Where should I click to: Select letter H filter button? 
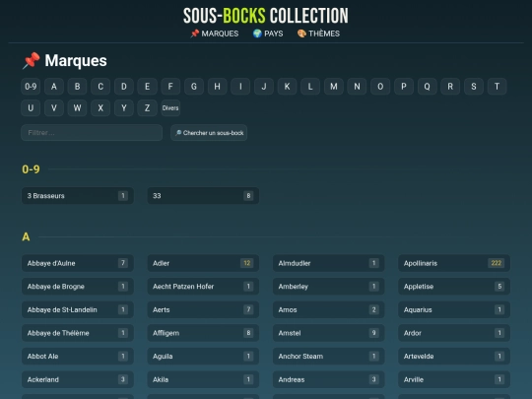[217, 87]
